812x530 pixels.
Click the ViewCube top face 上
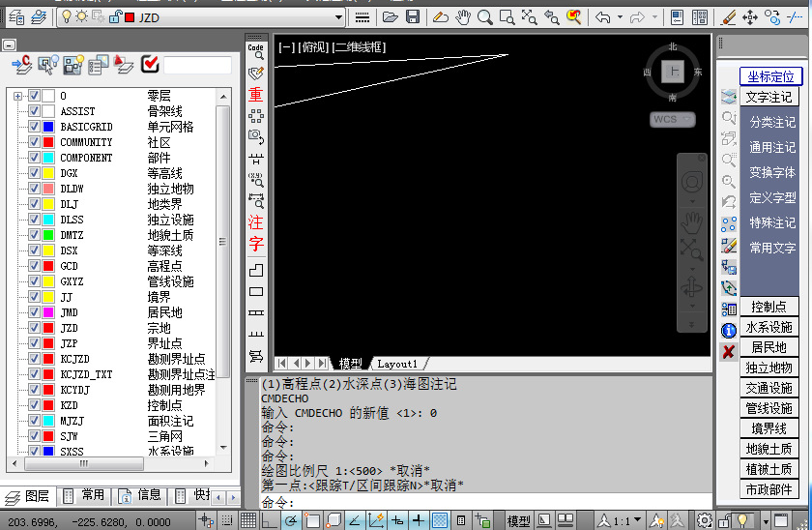point(673,71)
